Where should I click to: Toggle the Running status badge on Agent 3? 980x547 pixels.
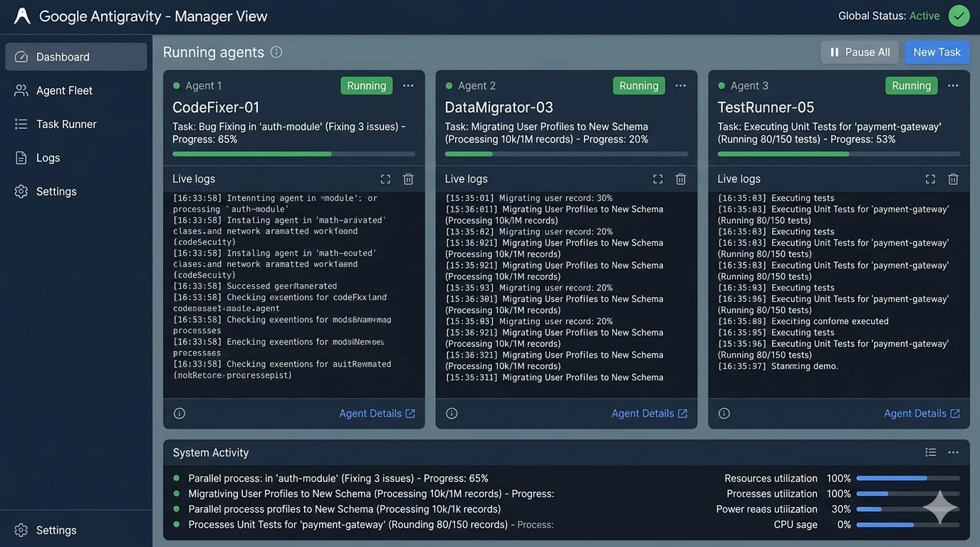click(x=912, y=85)
